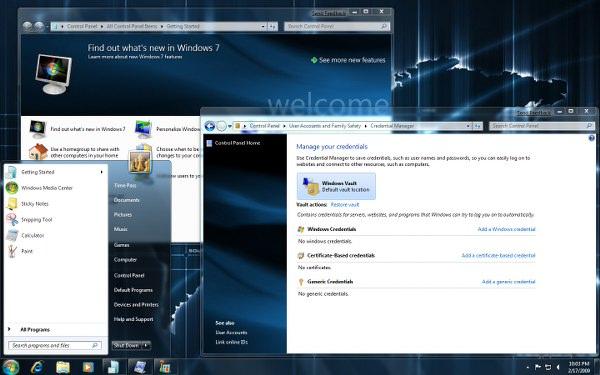600x375 pixels.
Task: Click the house homegroup icon in Getting Started
Action: [38, 152]
